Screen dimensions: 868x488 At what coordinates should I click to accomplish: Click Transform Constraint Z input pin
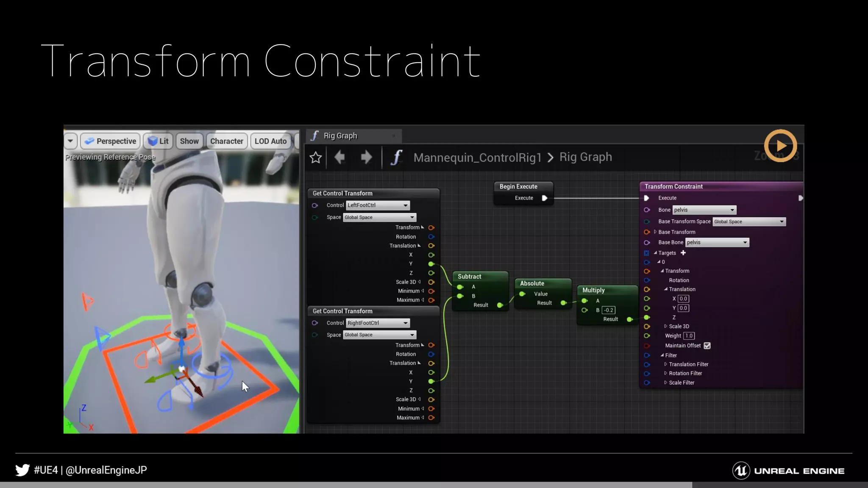point(647,317)
